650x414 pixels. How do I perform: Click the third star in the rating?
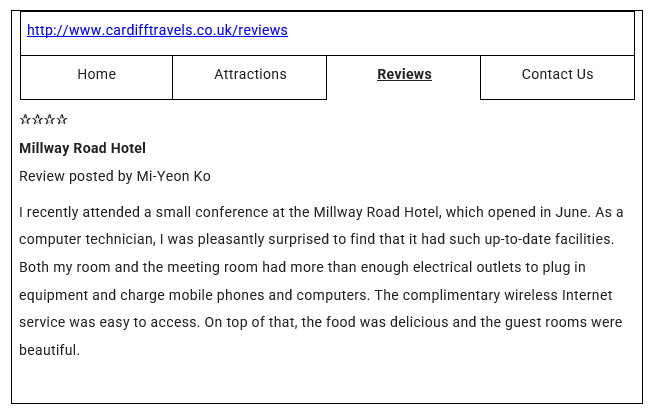(x=49, y=120)
